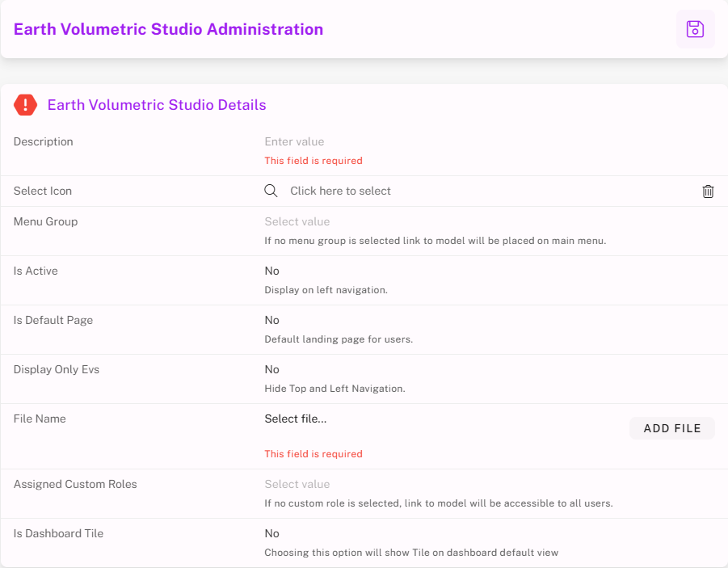Toggle the Is Dashboard Tile value
Screen dimensions: 728x568
coord(272,533)
